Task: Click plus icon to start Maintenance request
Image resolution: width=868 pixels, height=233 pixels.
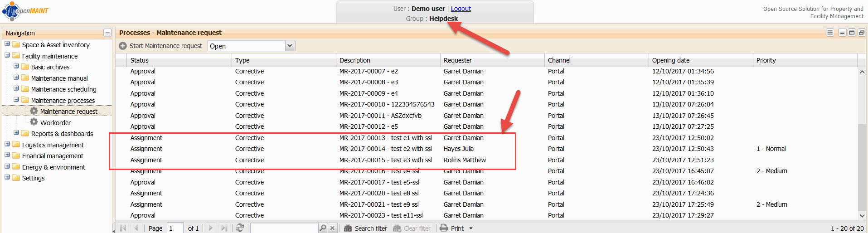Action: (123, 46)
